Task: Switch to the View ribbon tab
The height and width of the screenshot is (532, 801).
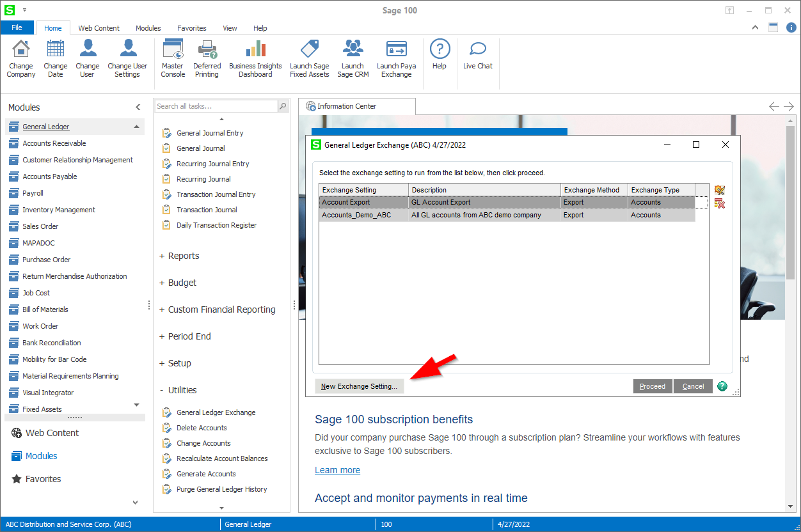Action: [x=230, y=28]
